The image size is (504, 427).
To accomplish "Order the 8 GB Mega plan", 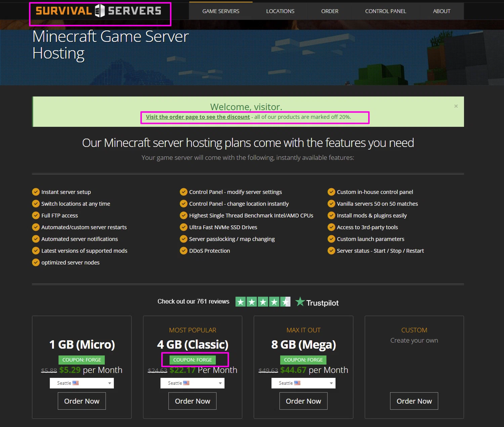I will pos(303,401).
